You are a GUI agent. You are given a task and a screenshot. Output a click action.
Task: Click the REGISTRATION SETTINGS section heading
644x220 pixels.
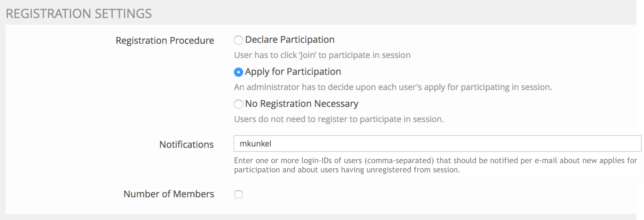tap(79, 13)
